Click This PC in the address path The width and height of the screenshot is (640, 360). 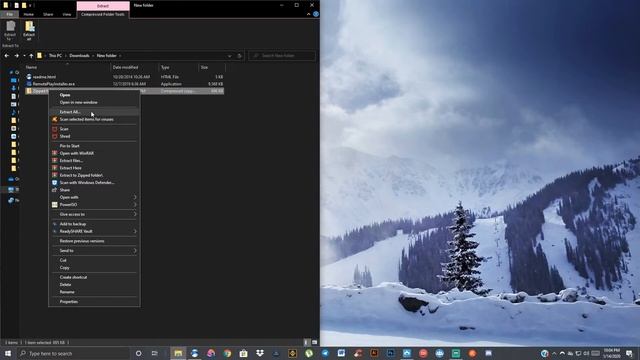tap(56, 56)
